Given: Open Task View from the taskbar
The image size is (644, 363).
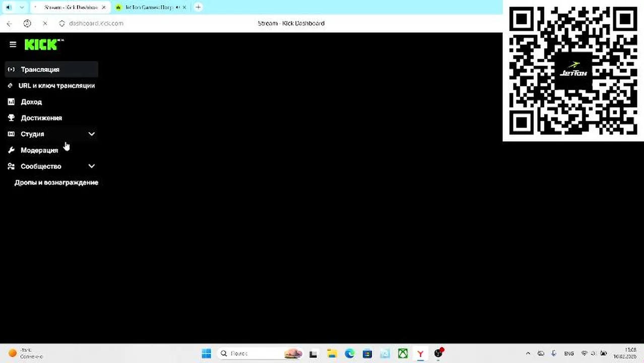Looking at the screenshot, I should 313,354.
